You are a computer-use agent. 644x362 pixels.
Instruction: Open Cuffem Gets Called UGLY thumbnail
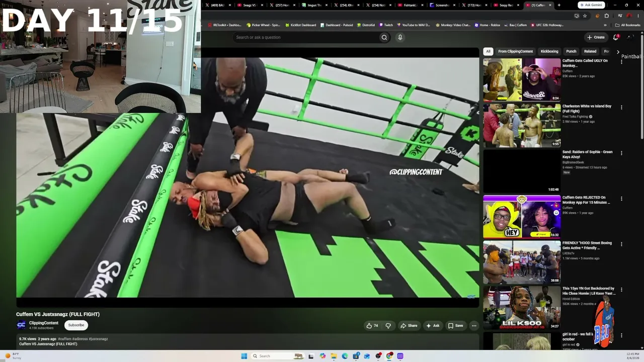(x=522, y=79)
